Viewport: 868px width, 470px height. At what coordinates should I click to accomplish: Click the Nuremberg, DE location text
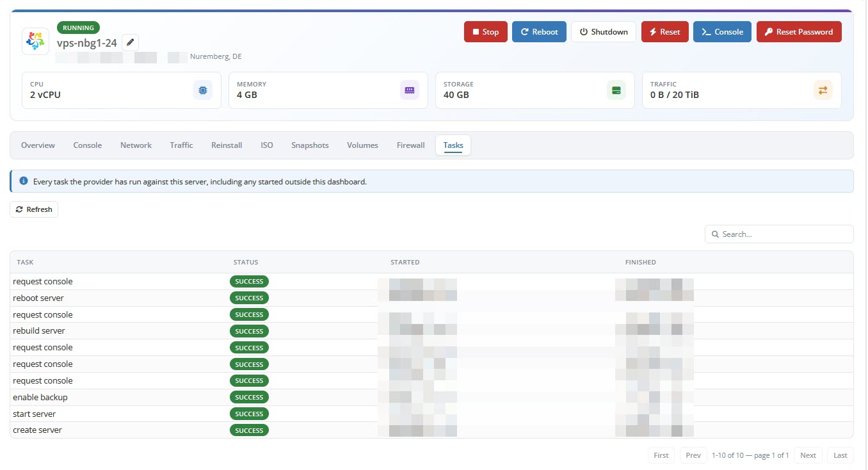[x=216, y=57]
